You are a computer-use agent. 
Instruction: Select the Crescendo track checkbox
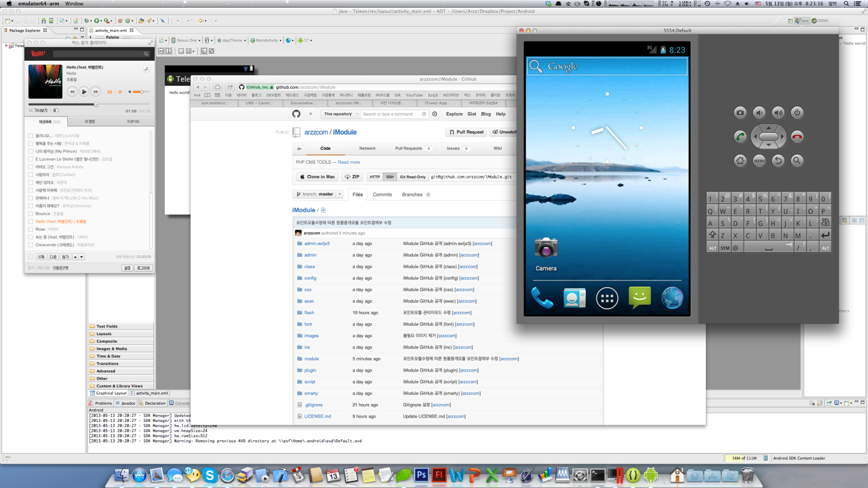click(x=31, y=245)
